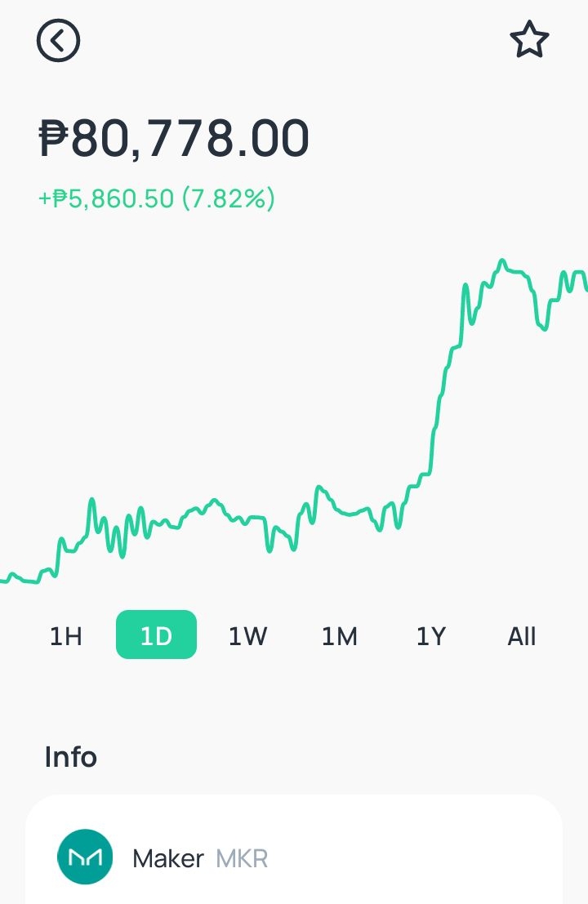The image size is (588, 904).
Task: Switch chart to 1Y range
Action: (x=431, y=636)
